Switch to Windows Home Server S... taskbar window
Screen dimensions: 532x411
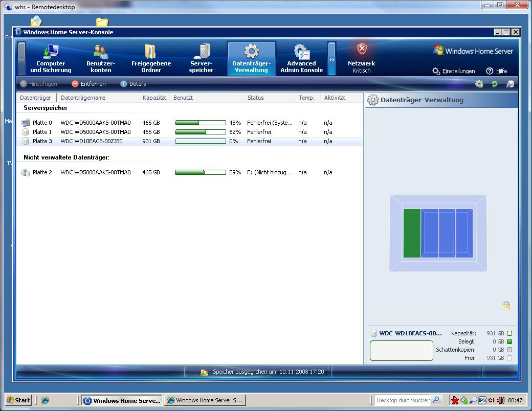pos(205,400)
